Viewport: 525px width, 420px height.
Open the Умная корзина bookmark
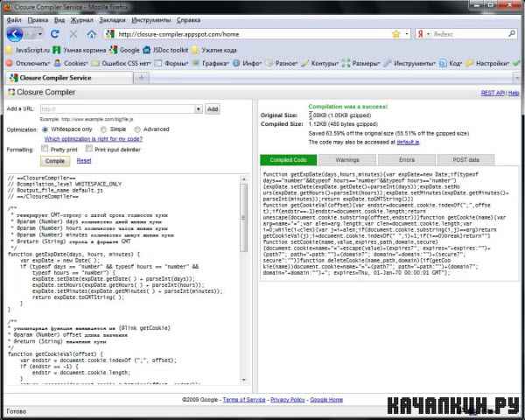(80, 50)
